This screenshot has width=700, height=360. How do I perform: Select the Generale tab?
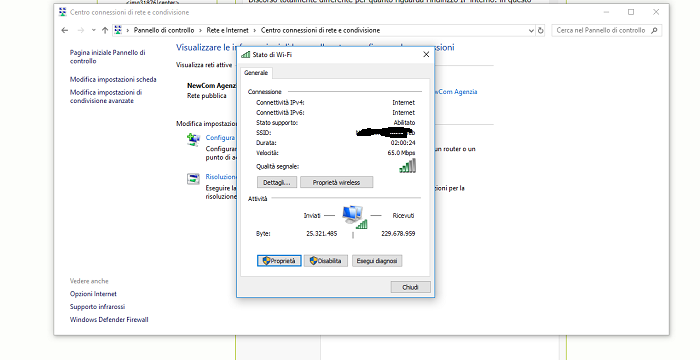(256, 72)
